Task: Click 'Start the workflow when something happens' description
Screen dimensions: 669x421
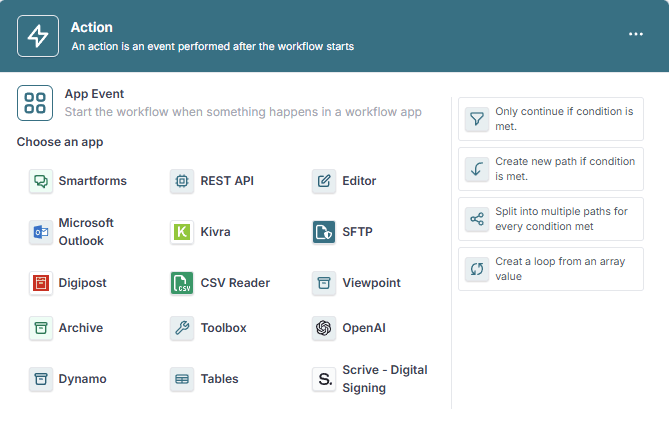Action: pos(243,112)
